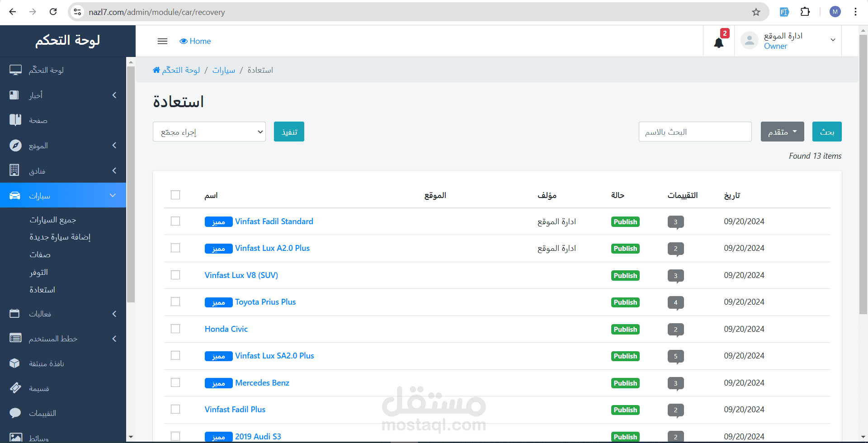Click the cube icon beside نافذة منبثقة

tap(14, 363)
